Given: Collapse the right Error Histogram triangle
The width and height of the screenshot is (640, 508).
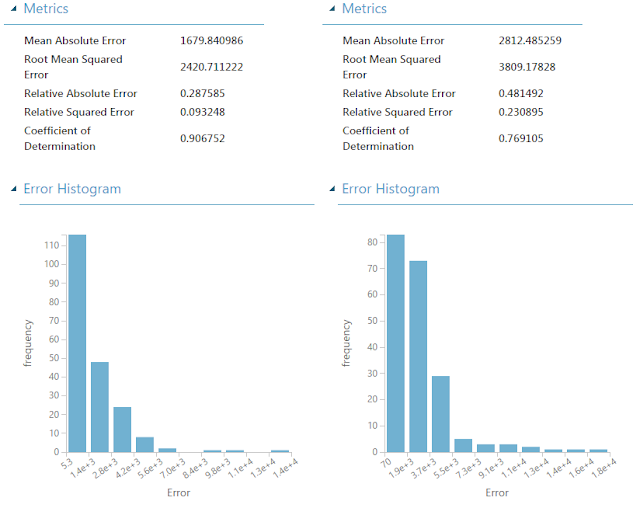Looking at the screenshot, I should point(332,189).
